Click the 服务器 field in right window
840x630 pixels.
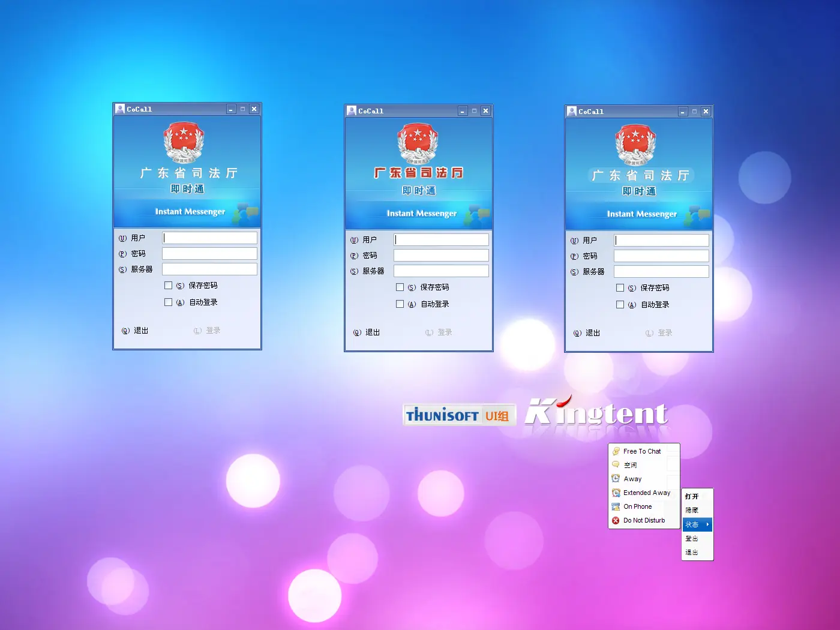click(x=661, y=272)
